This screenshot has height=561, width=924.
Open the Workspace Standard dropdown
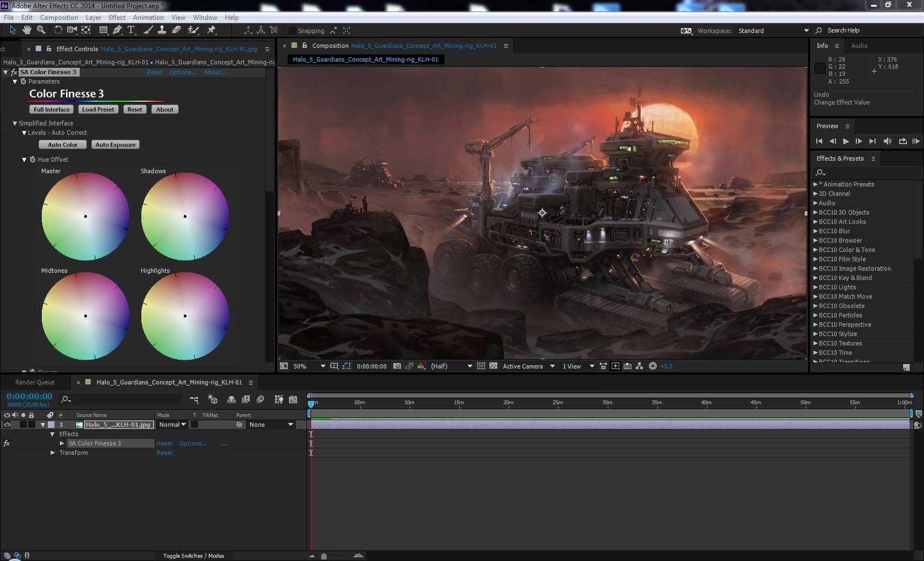773,31
